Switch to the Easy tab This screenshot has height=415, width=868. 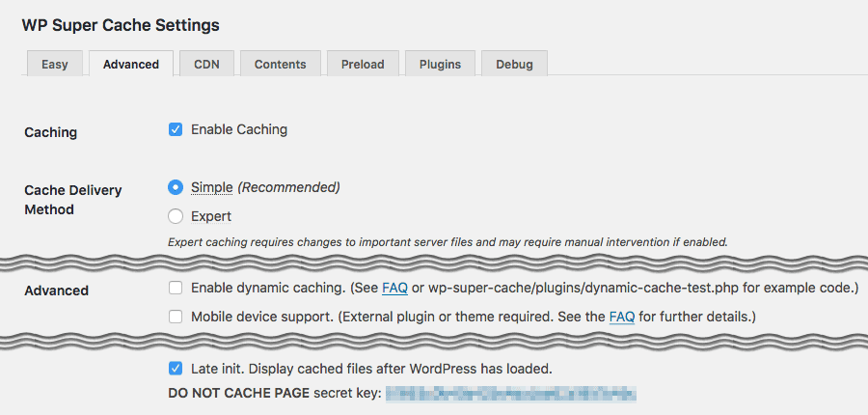(55, 64)
